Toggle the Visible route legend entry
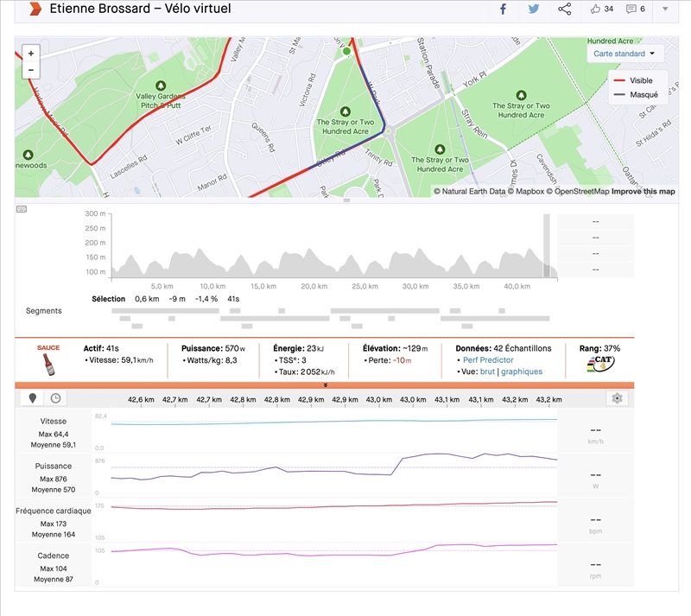This screenshot has height=616, width=691. coord(633,80)
